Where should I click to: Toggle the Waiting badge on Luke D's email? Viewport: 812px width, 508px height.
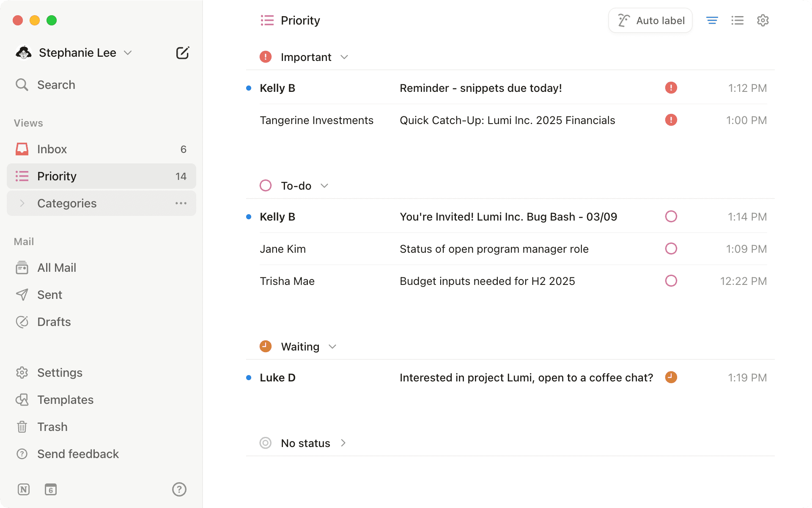point(671,377)
